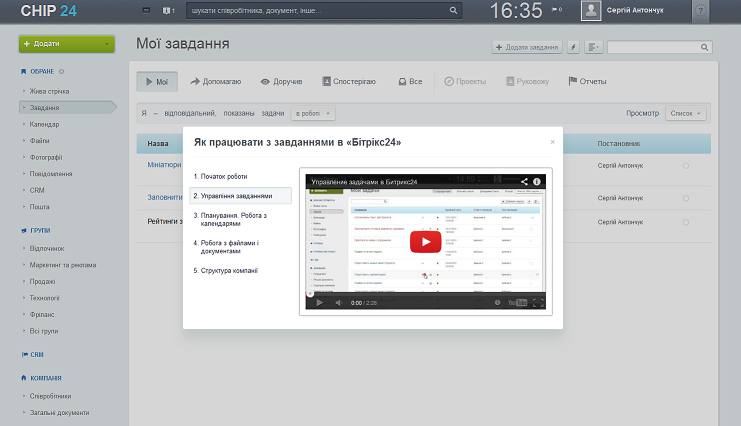Viewport: 741px width, 426px height.
Task: Select the Допомагаю tab
Action: 215,82
